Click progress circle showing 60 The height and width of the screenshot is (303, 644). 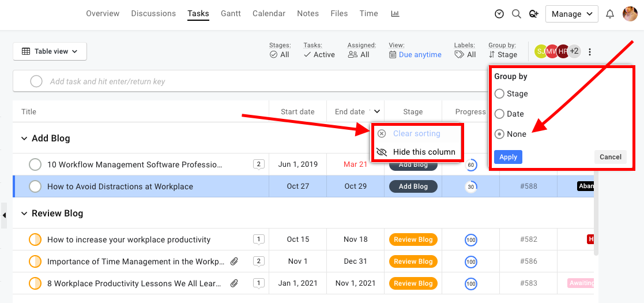pyautogui.click(x=471, y=165)
